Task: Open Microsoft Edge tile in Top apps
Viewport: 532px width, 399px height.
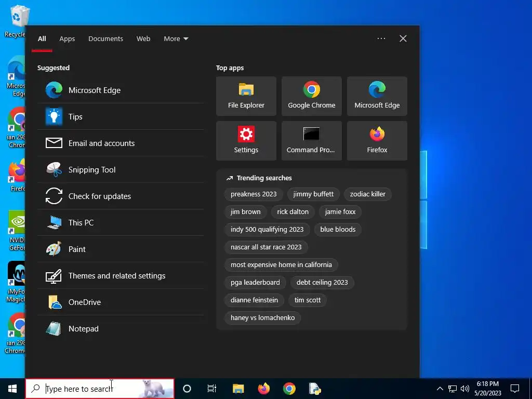Action: pos(377,96)
